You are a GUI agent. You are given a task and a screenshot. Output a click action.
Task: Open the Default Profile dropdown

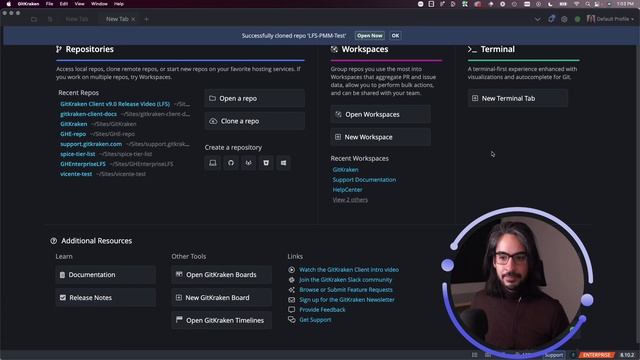(610, 19)
